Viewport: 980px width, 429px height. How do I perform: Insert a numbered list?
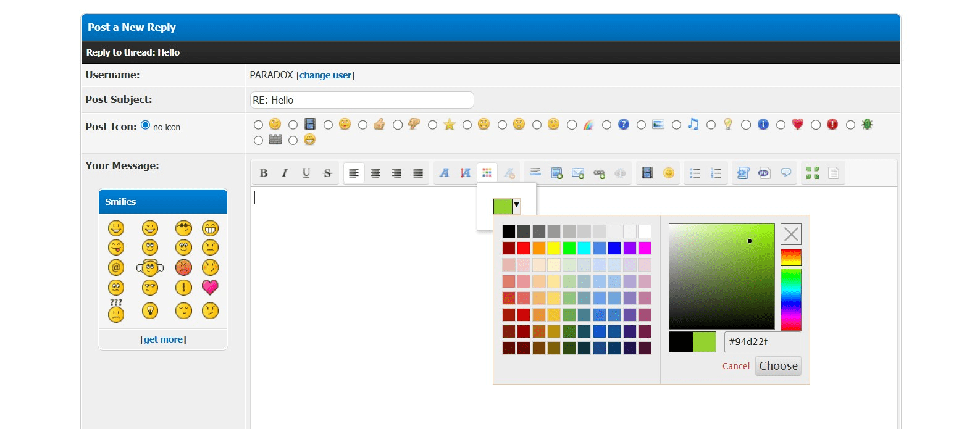[x=716, y=173]
